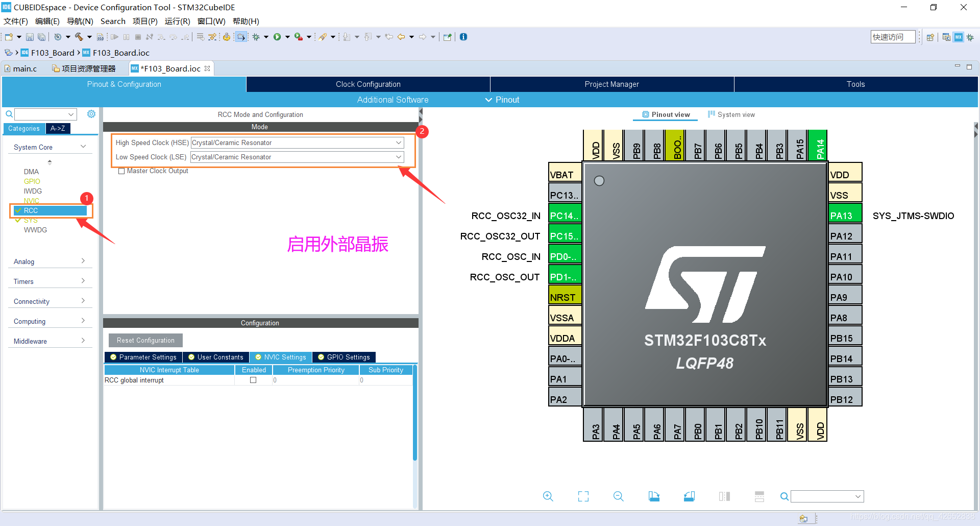Click the Reset Configuration button
Screen dimensions: 980x526
pyautogui.click(x=145, y=340)
